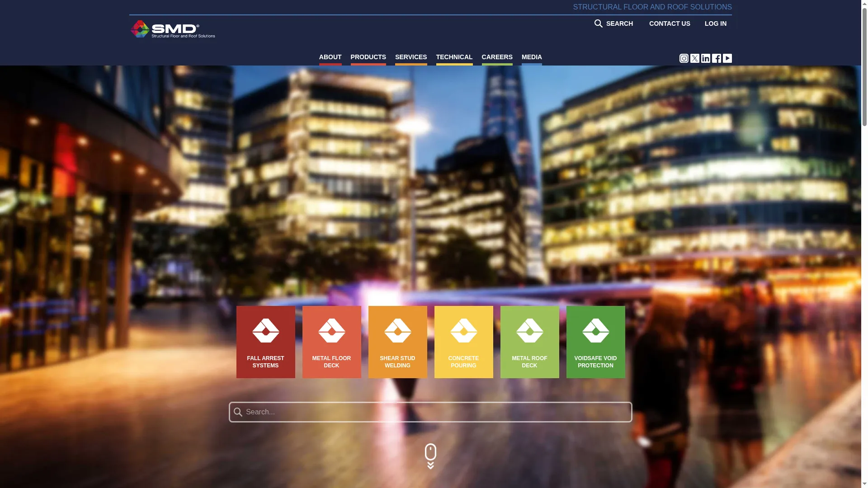Follow the CONTACT US link
868x488 pixels.
[x=670, y=23]
